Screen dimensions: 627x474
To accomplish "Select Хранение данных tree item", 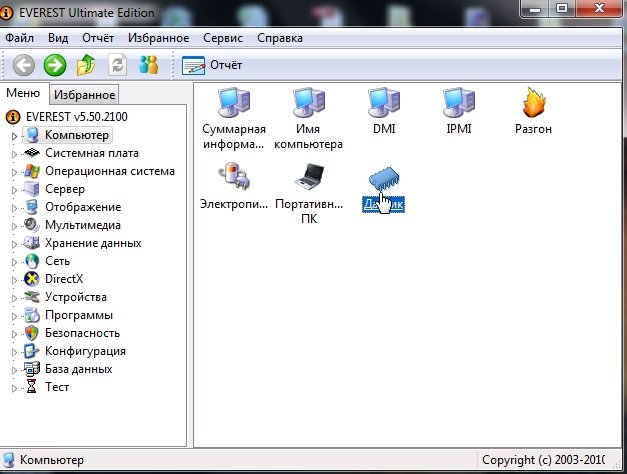I will (83, 243).
